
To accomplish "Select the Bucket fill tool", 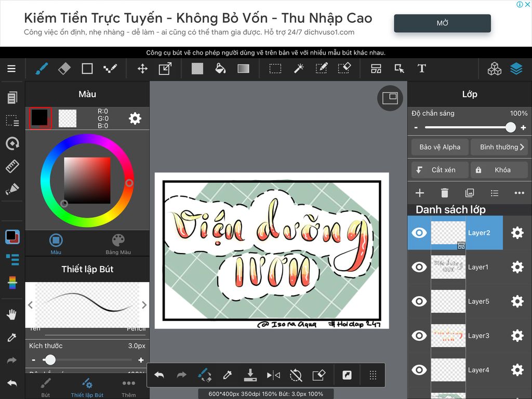I will [x=220, y=69].
